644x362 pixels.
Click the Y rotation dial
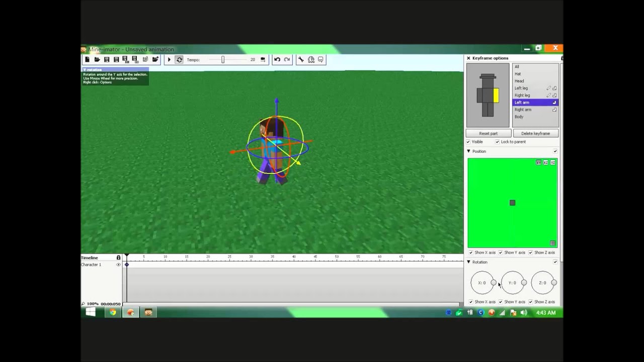[x=512, y=283]
